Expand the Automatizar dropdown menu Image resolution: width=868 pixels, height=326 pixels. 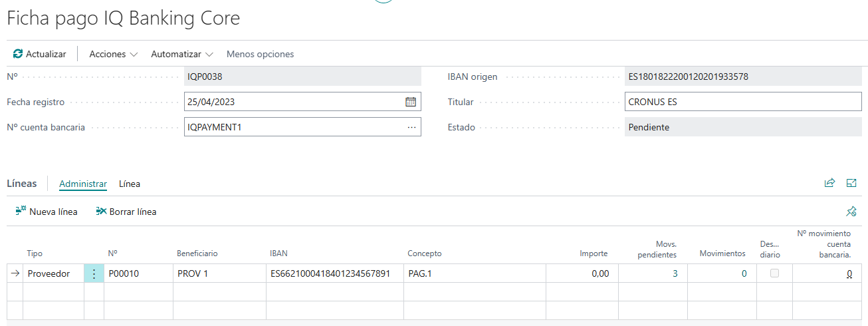[181, 54]
